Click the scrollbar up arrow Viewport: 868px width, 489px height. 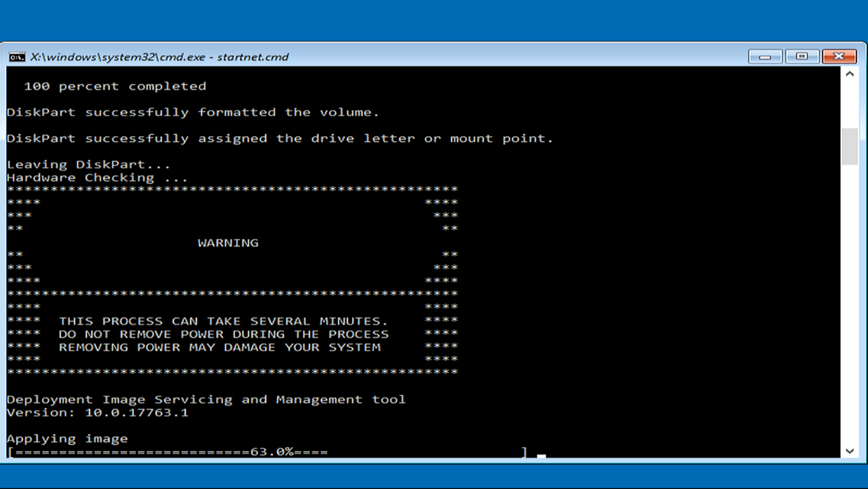(x=850, y=74)
